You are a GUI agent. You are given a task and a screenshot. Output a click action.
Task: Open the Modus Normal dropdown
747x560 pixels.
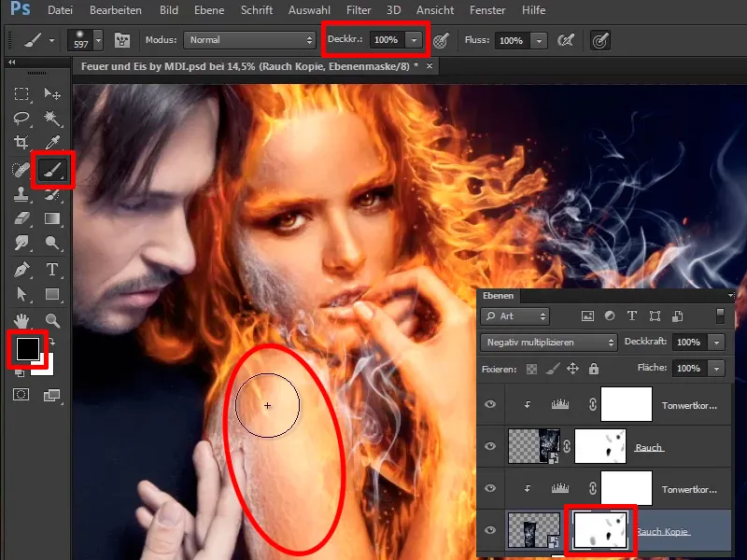(x=249, y=40)
